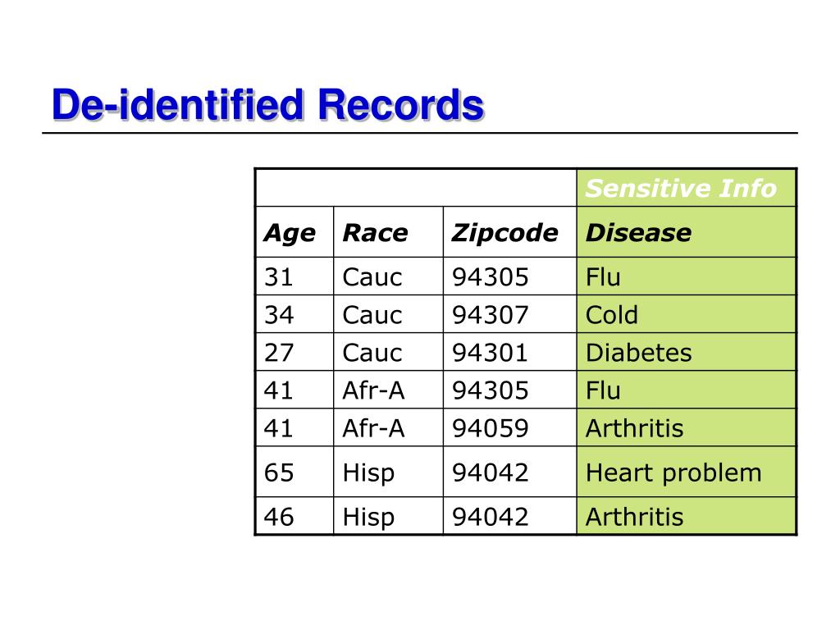
Task: Select the Sensitive Info header cell
Action: point(687,188)
